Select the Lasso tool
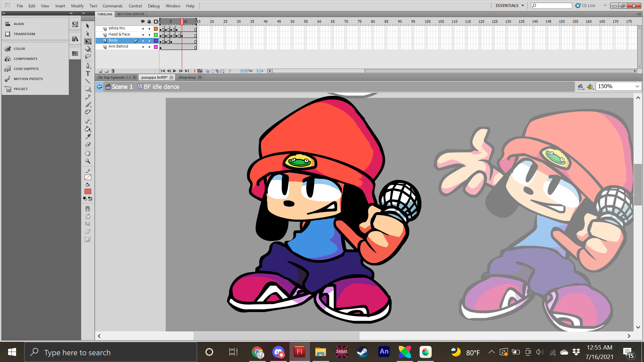 coord(88,57)
